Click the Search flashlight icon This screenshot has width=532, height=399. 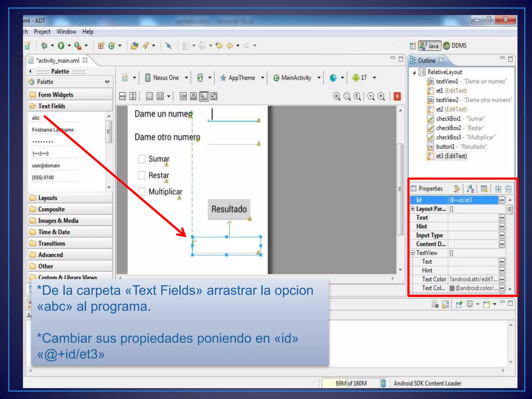pyautogui.click(x=146, y=46)
